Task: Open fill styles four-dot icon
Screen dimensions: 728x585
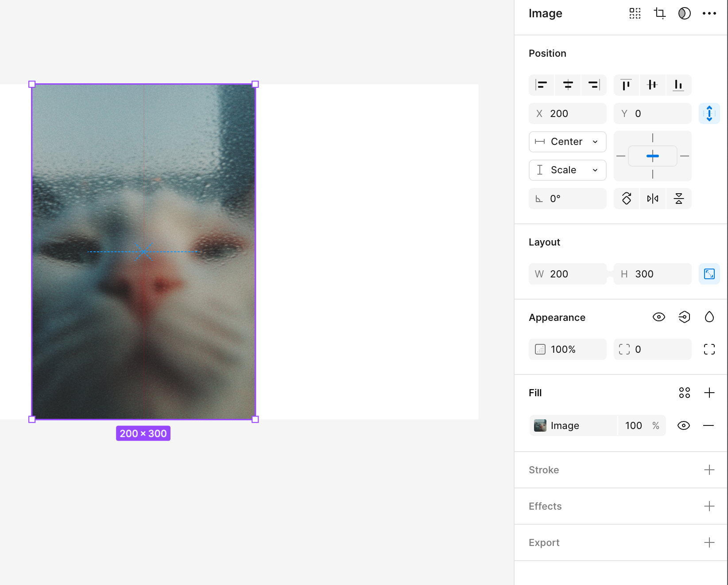Action: point(685,393)
